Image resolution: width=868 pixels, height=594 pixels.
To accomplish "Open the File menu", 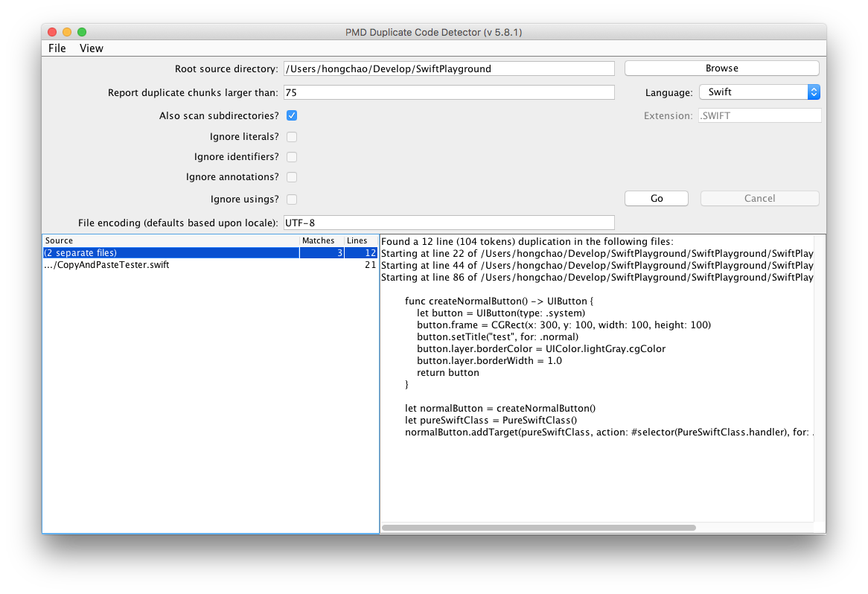I will tap(57, 48).
